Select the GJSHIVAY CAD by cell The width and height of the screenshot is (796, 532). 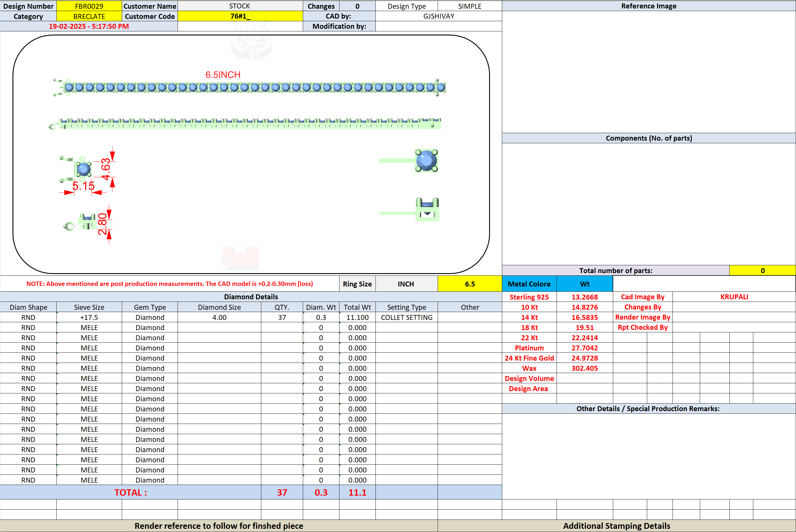(x=438, y=16)
